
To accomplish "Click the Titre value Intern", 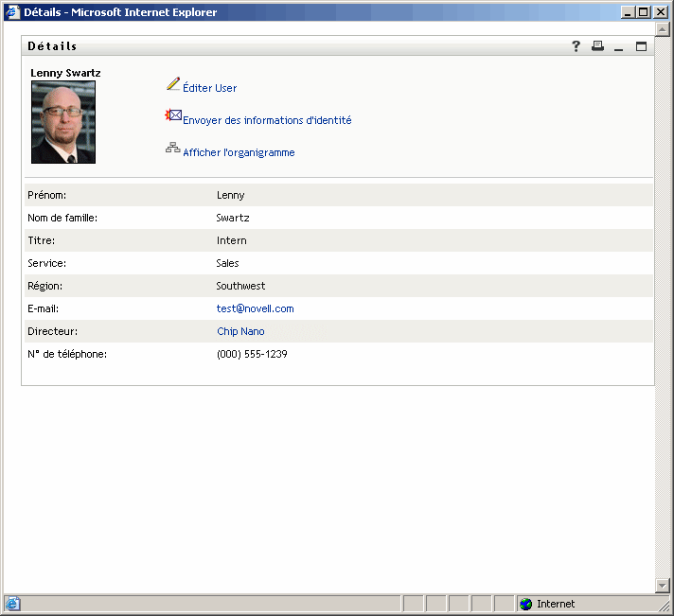I will tap(232, 240).
